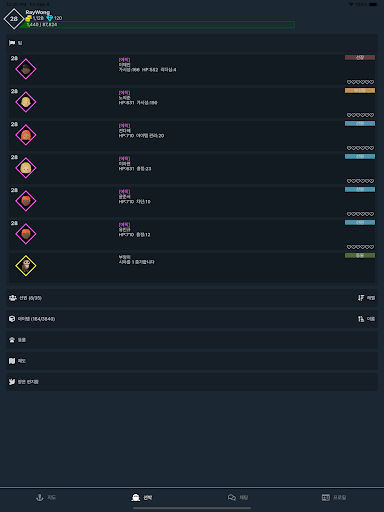Screen dimensions: 384x512
Task: Open the map icon section
Action: [x=192, y=361]
